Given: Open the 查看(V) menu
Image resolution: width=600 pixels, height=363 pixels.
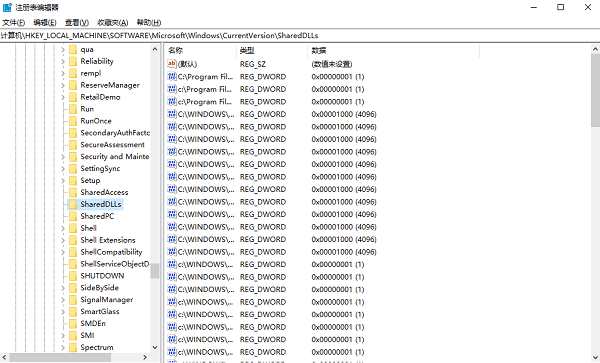Looking at the screenshot, I should (x=77, y=23).
